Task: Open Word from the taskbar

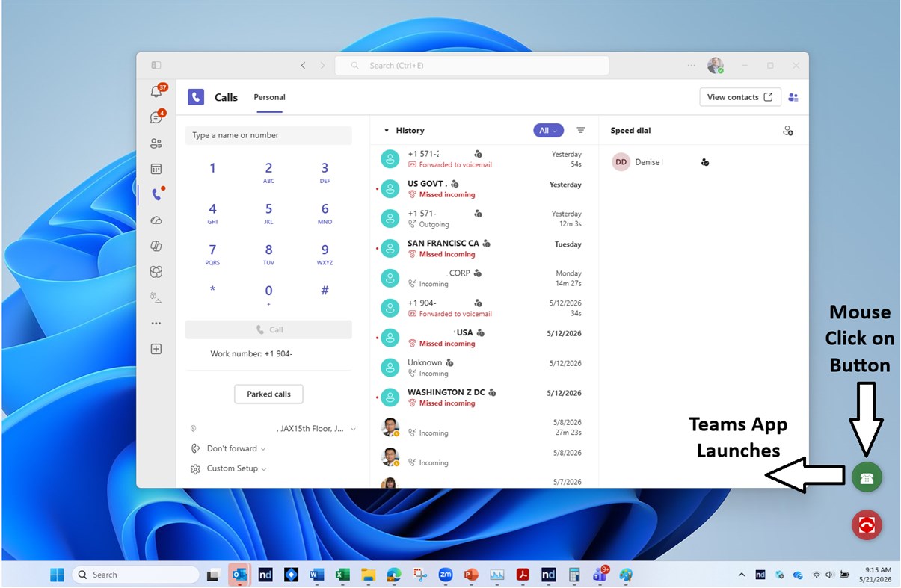Action: coord(317,575)
